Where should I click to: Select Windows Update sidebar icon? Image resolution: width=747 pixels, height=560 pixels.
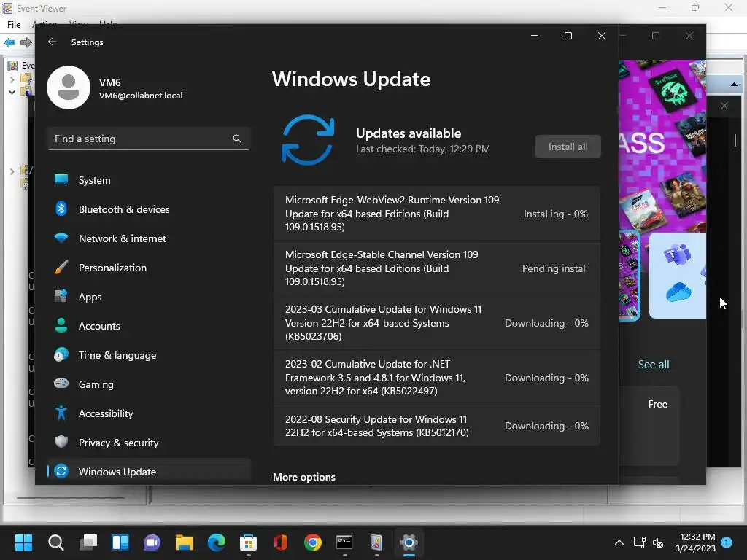coord(61,472)
